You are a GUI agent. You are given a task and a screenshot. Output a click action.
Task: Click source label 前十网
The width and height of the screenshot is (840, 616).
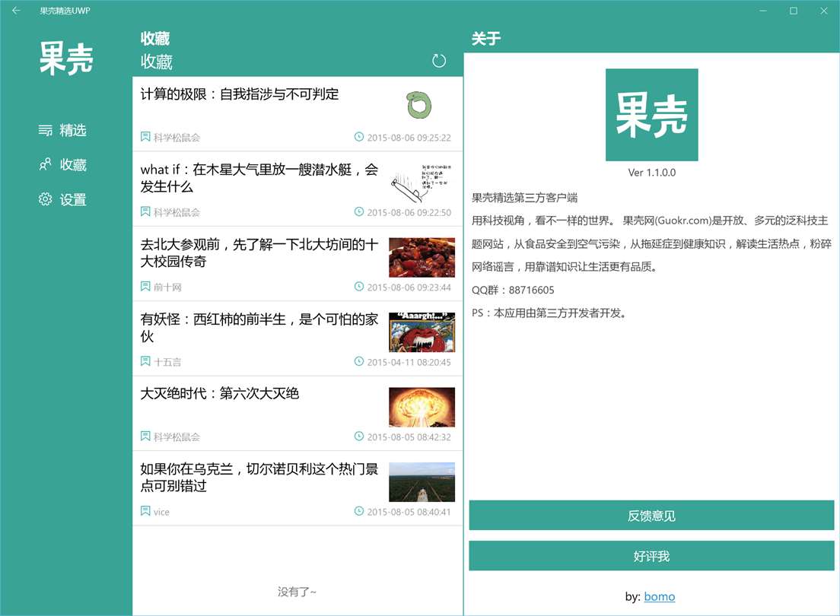tap(167, 287)
